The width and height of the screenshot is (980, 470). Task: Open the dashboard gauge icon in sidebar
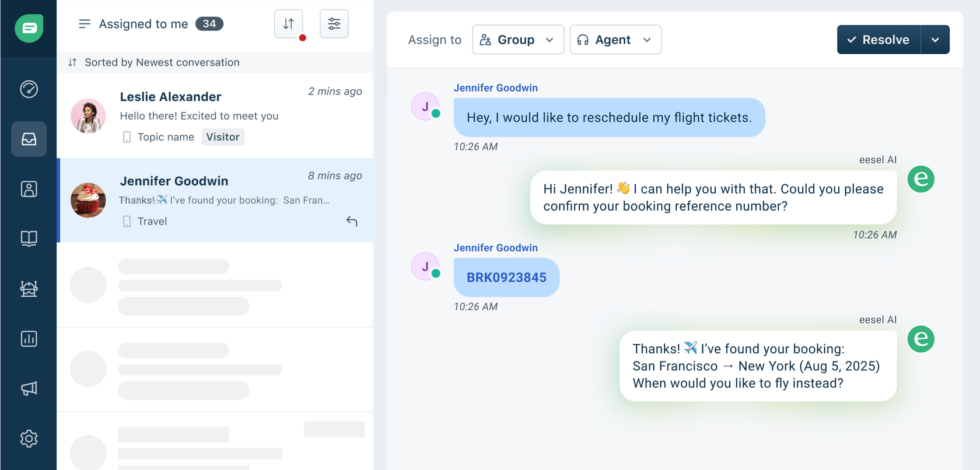pyautogui.click(x=29, y=89)
